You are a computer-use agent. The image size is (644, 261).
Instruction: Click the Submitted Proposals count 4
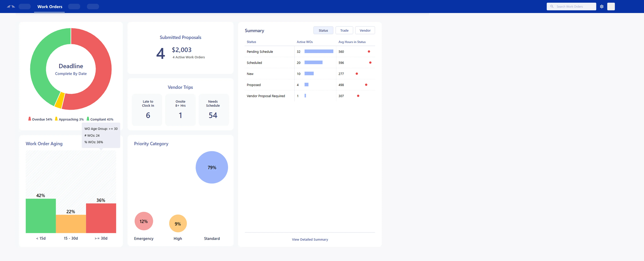pos(161,54)
